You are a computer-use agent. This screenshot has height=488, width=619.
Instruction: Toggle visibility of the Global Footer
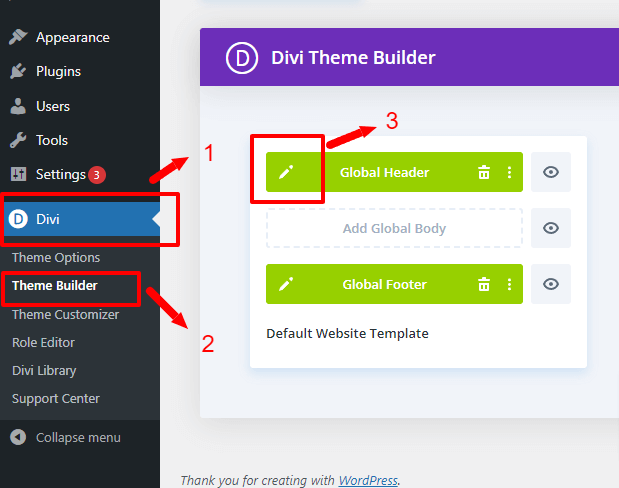point(550,284)
